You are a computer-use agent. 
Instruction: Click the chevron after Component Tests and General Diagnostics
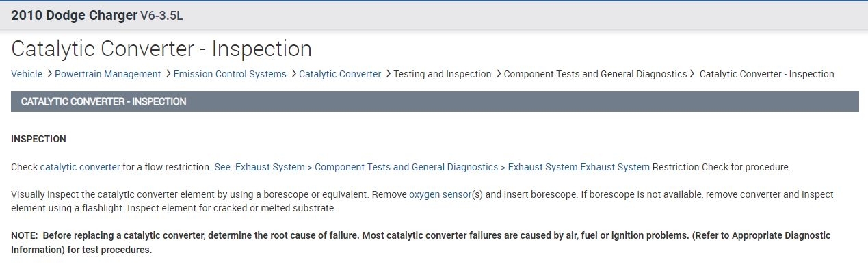pyautogui.click(x=693, y=74)
